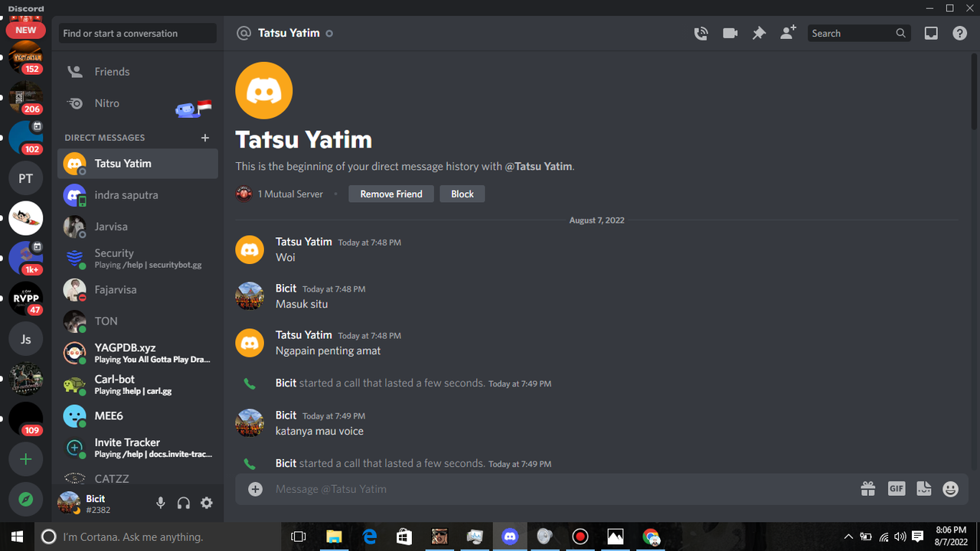980x551 pixels.
Task: Start a video call
Action: [x=730, y=33]
